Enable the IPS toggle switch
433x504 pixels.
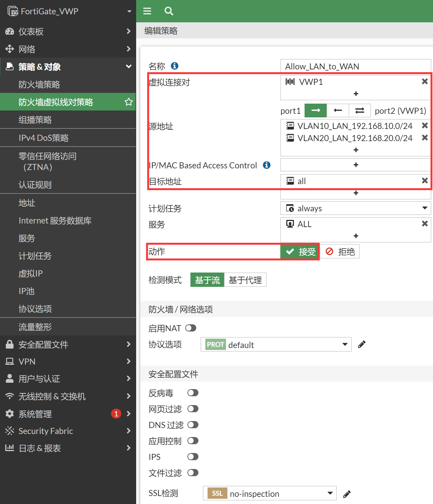(193, 457)
